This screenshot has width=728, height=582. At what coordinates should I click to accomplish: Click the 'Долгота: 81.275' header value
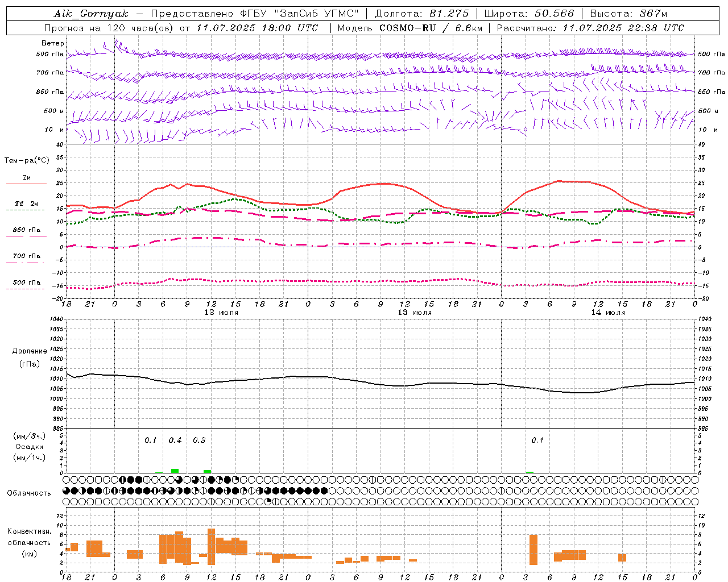[422, 14]
